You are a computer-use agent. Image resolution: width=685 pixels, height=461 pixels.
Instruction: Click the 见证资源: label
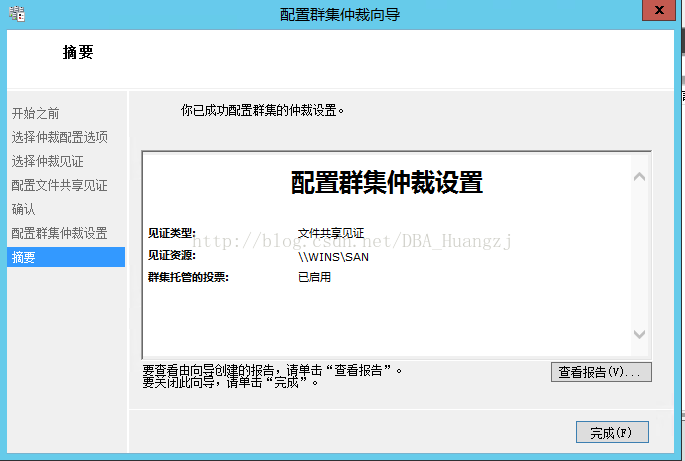[x=172, y=255]
